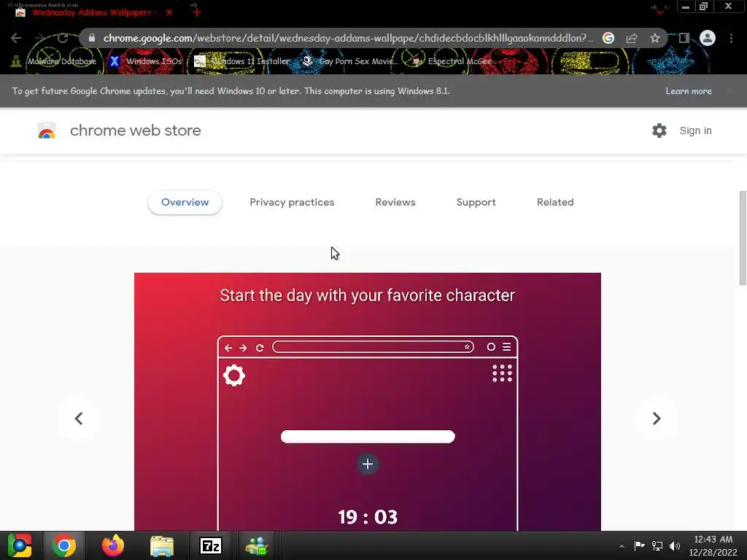Go back with the browser back arrow
Image resolution: width=747 pixels, height=560 pixels.
[x=16, y=38]
